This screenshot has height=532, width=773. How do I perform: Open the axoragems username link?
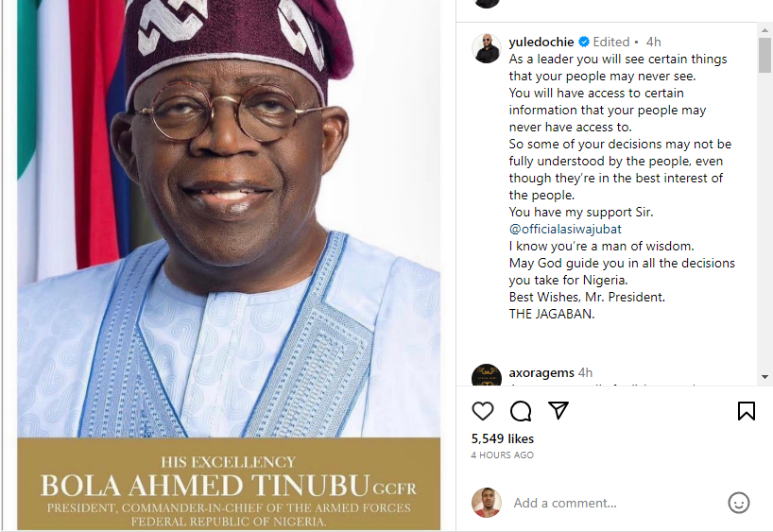(541, 373)
